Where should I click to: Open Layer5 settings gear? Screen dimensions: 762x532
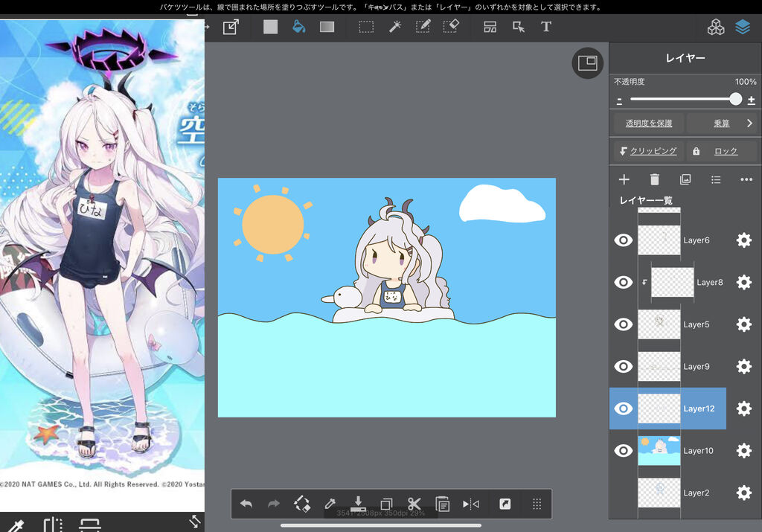[x=744, y=324]
